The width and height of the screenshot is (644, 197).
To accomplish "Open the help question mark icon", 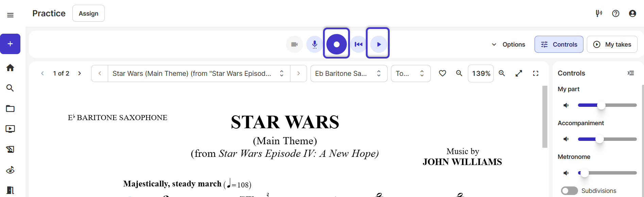I will 616,13.
